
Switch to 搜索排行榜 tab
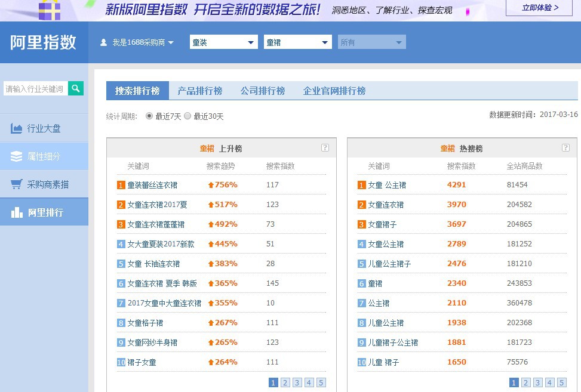point(137,91)
